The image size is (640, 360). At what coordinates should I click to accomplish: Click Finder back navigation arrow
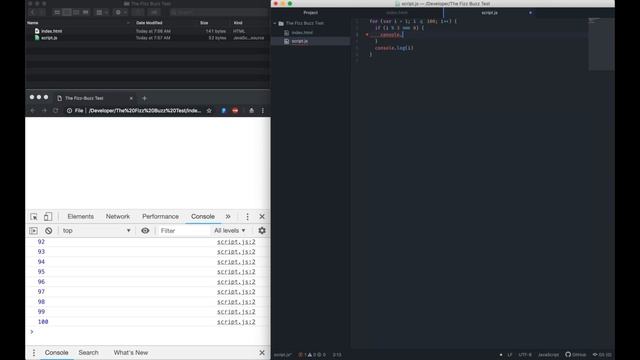pos(34,12)
